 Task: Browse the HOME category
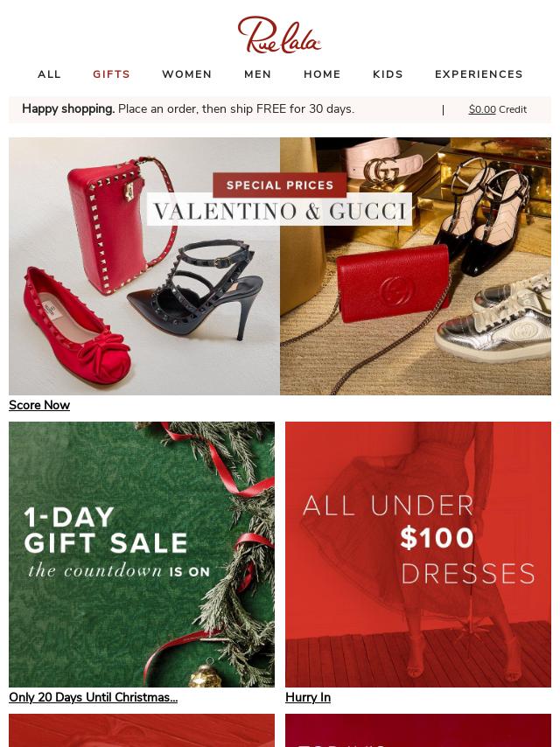point(322,74)
